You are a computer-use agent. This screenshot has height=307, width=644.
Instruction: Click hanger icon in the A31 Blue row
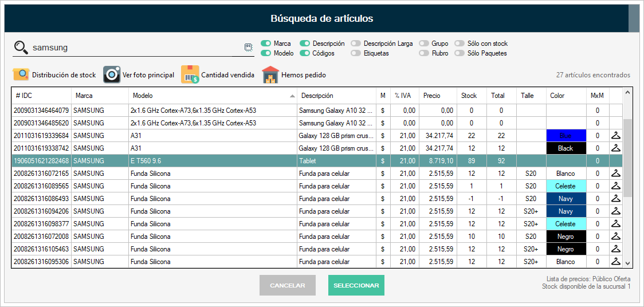click(x=615, y=135)
